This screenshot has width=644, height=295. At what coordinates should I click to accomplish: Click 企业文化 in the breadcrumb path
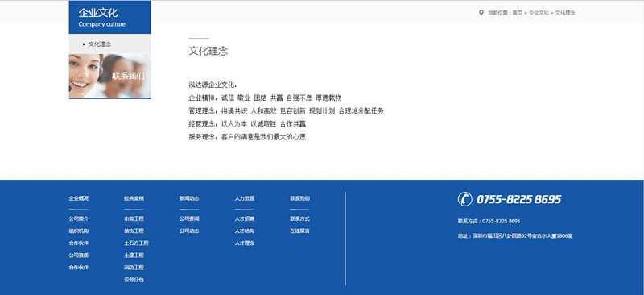[539, 13]
